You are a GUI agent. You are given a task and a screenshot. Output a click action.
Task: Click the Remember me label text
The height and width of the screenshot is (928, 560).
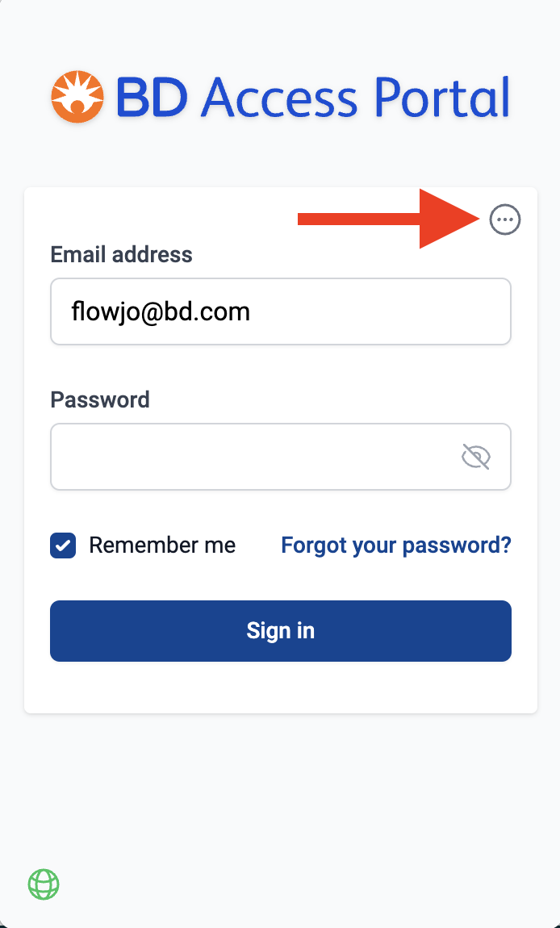tap(162, 545)
